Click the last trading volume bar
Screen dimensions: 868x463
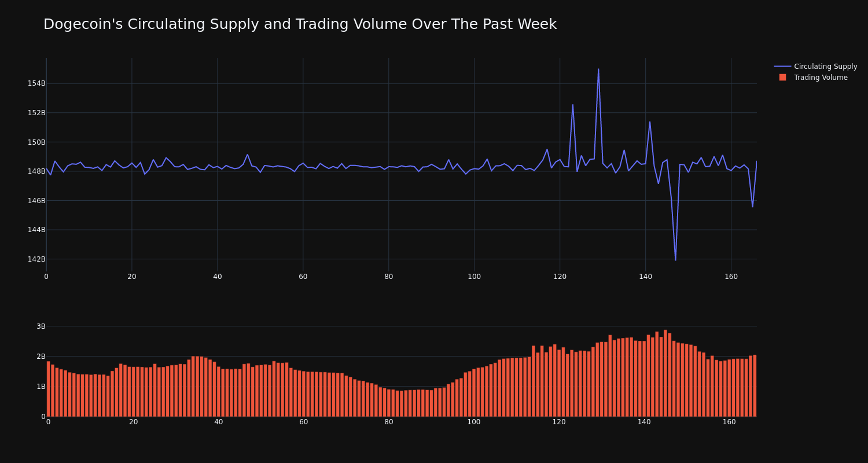click(755, 386)
